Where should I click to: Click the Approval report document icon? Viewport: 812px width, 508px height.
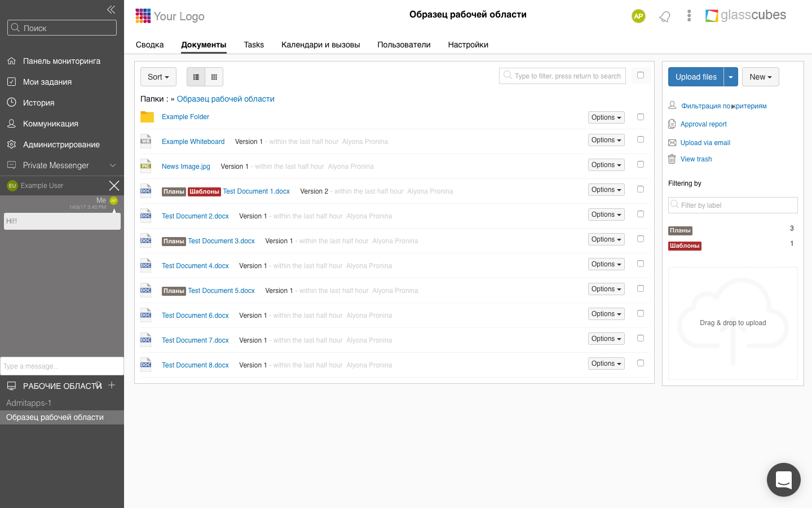(x=672, y=124)
